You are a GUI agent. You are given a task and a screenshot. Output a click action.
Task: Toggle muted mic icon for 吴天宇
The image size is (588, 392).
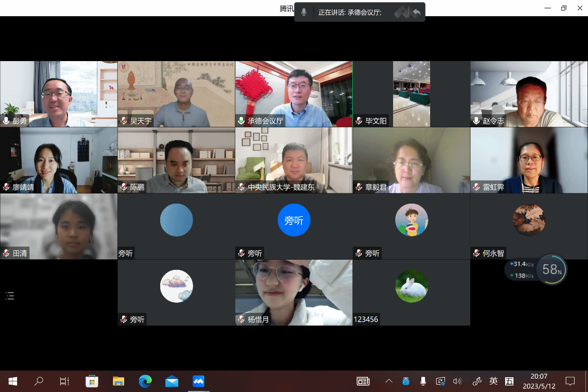click(x=124, y=121)
